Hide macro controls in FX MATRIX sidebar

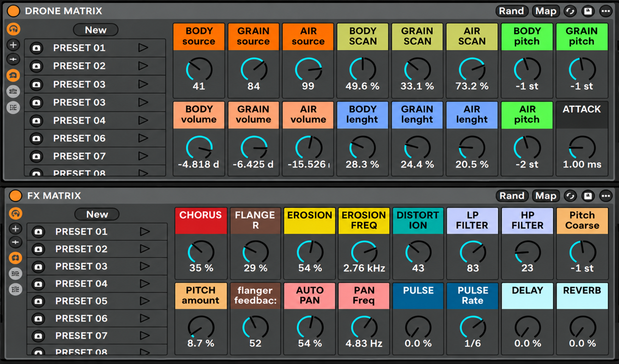point(16,214)
